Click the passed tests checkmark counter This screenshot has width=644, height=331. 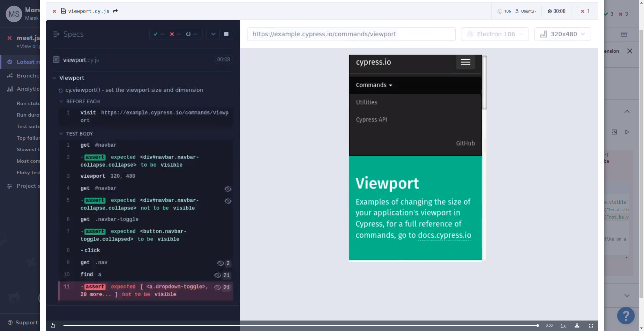pos(159,34)
